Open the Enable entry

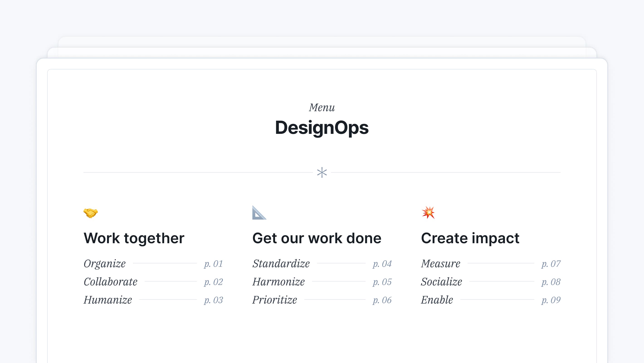click(x=437, y=300)
